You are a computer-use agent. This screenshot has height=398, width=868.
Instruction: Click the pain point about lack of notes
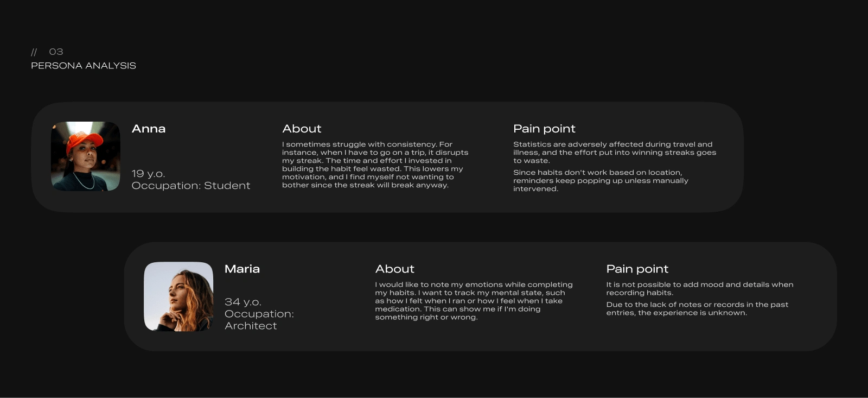tap(697, 308)
